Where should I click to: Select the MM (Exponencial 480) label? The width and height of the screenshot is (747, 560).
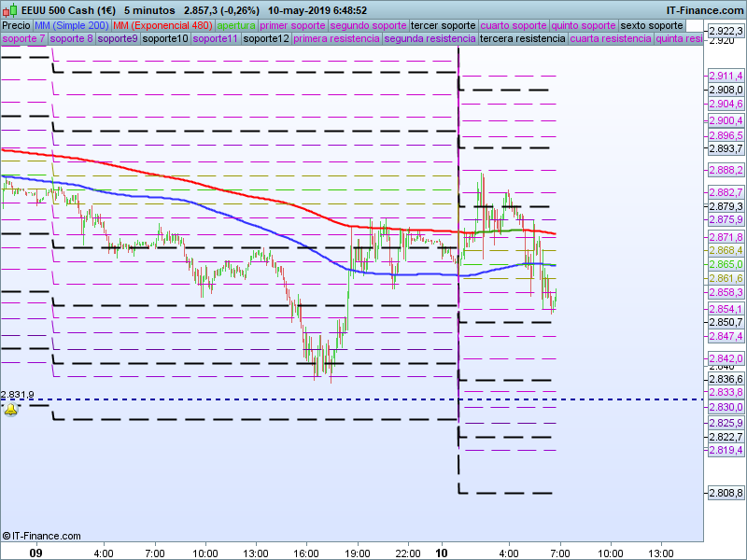point(162,26)
